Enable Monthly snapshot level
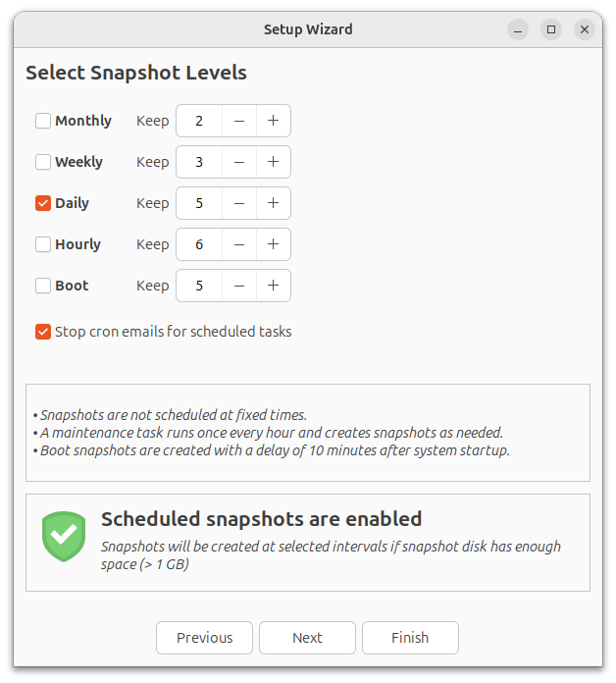Screen dimensions: 616x683 tap(43, 121)
